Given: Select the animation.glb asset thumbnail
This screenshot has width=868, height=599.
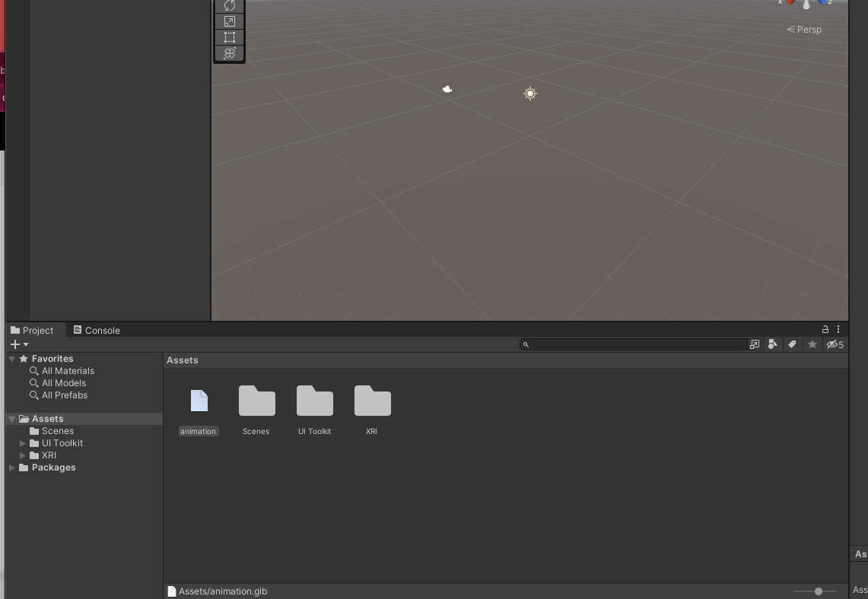Looking at the screenshot, I should (199, 401).
